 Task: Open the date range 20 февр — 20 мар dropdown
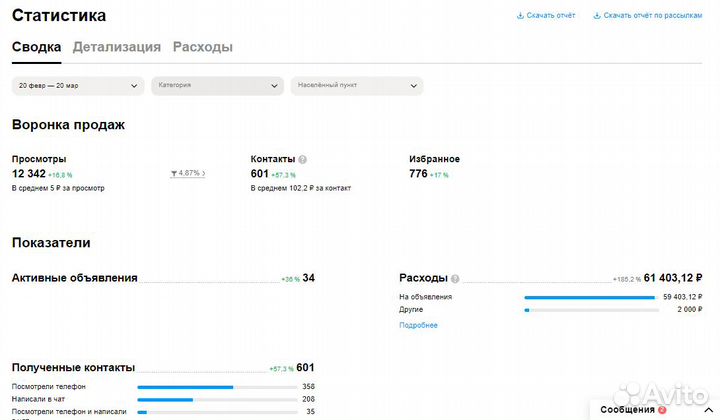coord(78,86)
